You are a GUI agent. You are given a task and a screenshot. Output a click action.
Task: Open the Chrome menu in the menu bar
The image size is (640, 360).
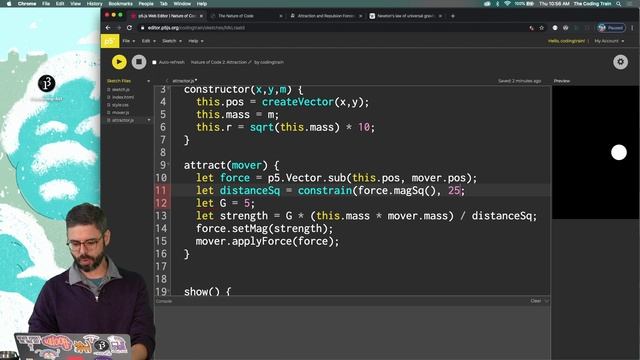27,4
